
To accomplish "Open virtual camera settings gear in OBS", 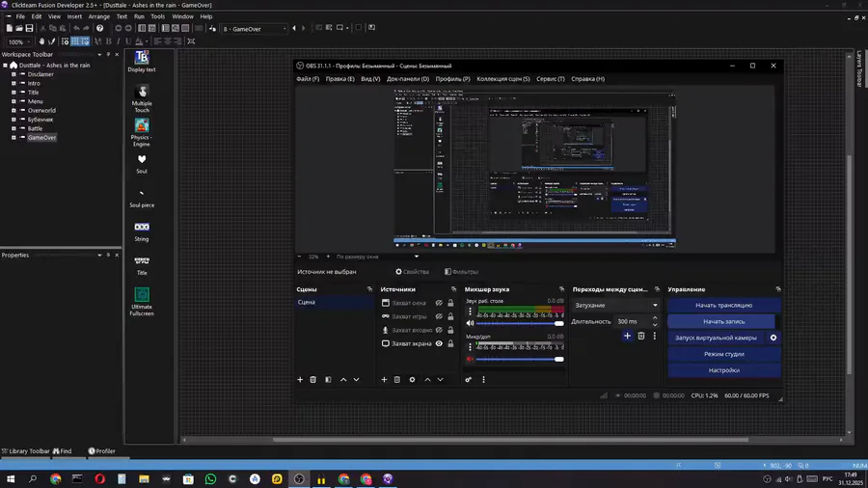I will click(773, 338).
